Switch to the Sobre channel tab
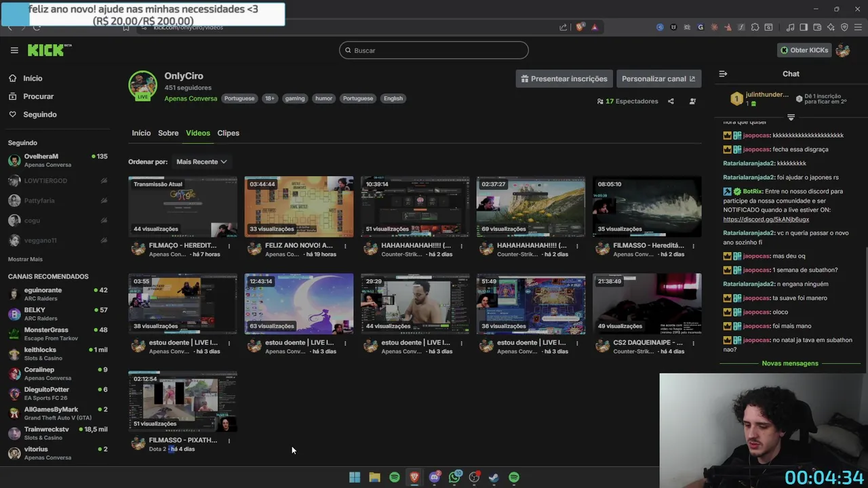868x488 pixels. (x=168, y=133)
